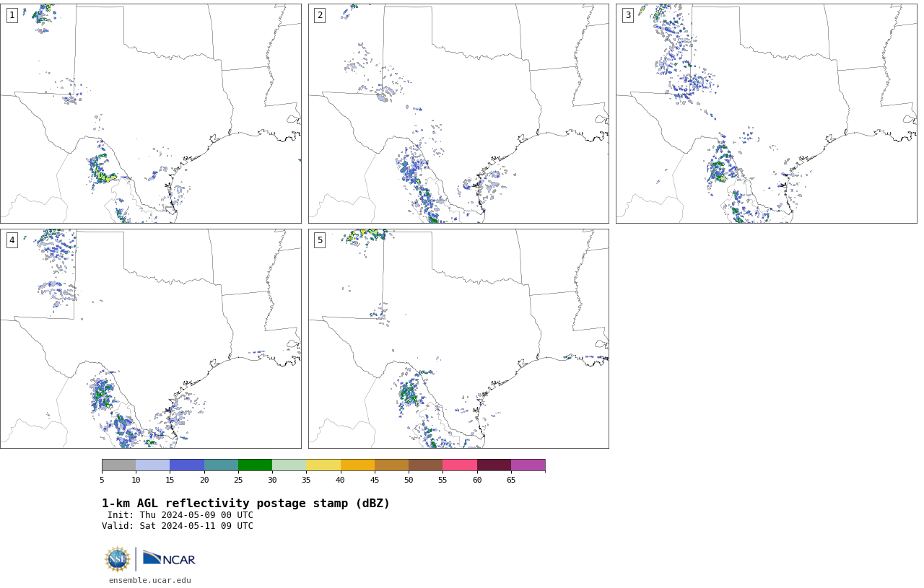Click the gray 5-10 dBZ color swatch

[x=118, y=465]
